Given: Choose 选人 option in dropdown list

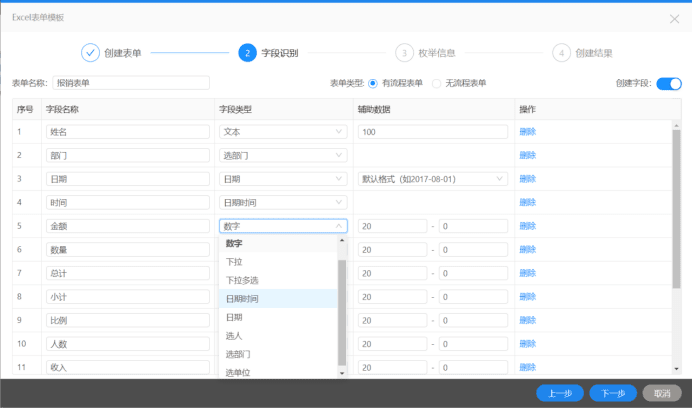Looking at the screenshot, I should pos(278,336).
